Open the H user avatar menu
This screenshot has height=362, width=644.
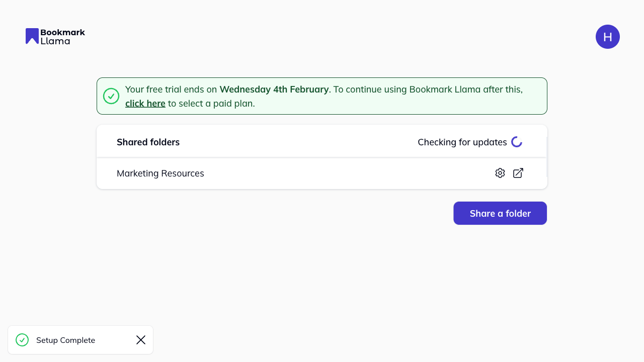point(608,37)
